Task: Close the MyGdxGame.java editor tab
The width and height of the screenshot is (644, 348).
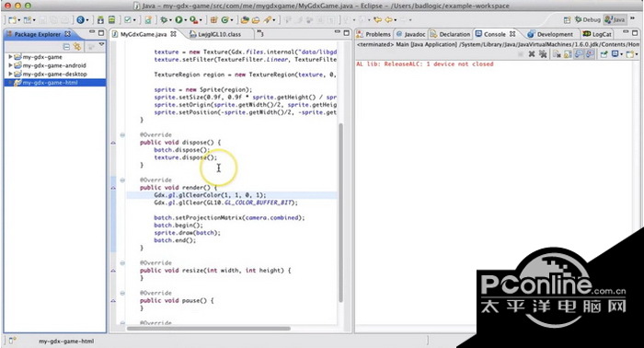Action: click(173, 34)
